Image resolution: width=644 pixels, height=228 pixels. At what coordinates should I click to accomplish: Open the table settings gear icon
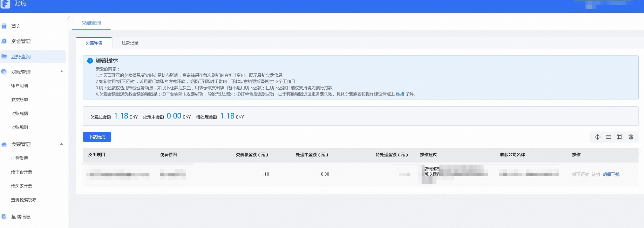tap(631, 137)
